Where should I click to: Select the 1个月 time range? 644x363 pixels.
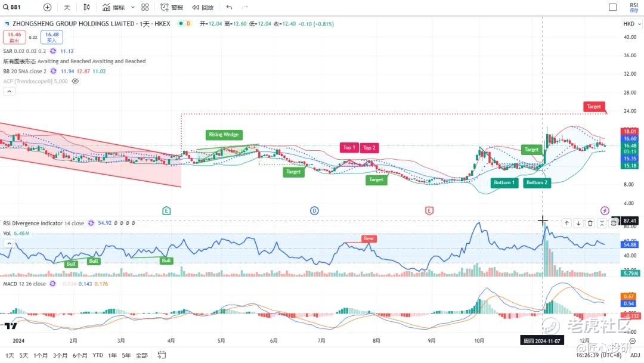coord(41,355)
